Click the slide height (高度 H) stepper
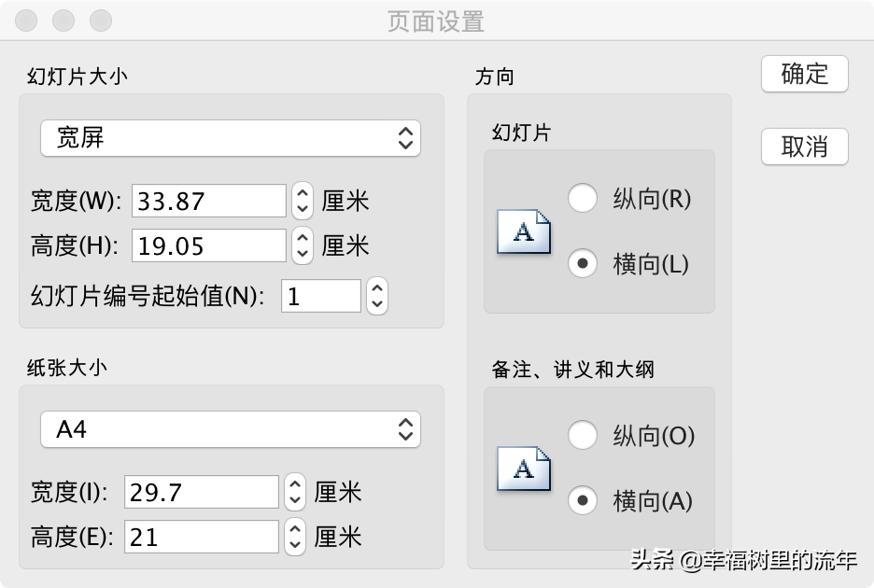Image resolution: width=874 pixels, height=588 pixels. [x=302, y=245]
